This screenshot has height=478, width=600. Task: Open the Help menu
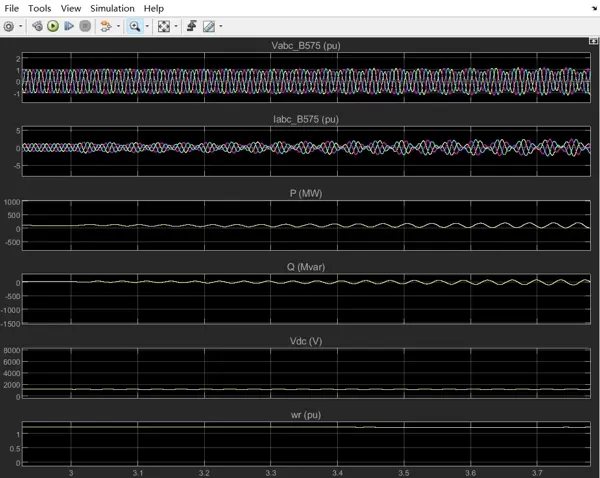[153, 8]
